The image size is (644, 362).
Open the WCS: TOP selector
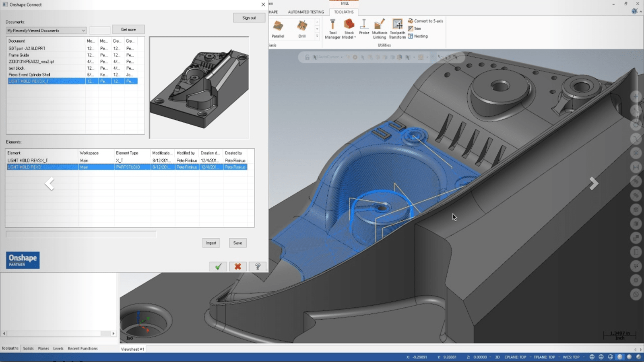point(571,357)
